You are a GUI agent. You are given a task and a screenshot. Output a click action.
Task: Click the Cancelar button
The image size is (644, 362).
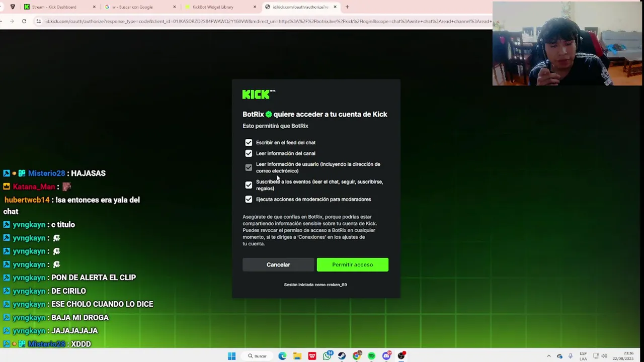click(278, 264)
